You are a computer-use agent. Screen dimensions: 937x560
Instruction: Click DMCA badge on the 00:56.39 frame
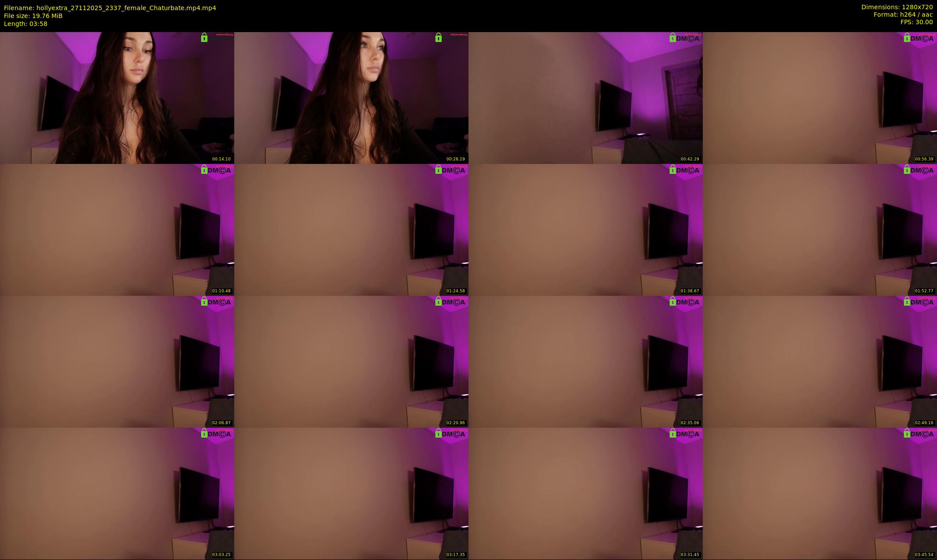919,38
